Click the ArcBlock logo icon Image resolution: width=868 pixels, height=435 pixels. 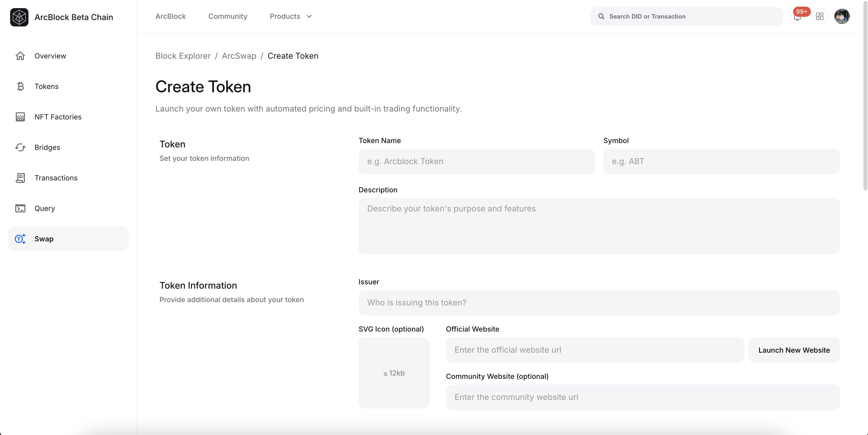[x=19, y=17]
